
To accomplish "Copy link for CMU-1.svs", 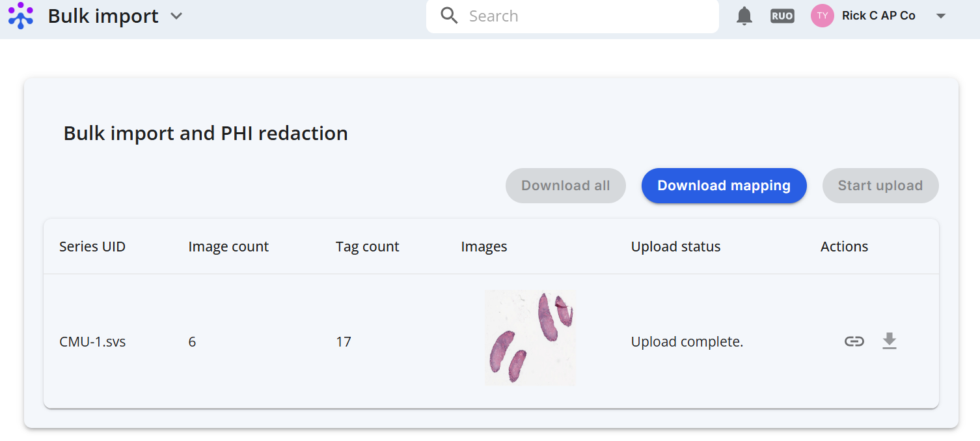I will (854, 341).
